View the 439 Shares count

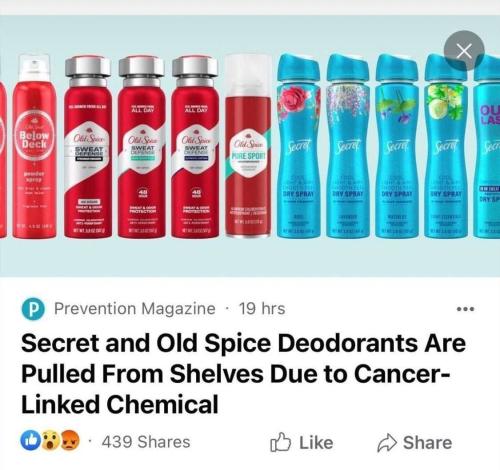pos(146,442)
